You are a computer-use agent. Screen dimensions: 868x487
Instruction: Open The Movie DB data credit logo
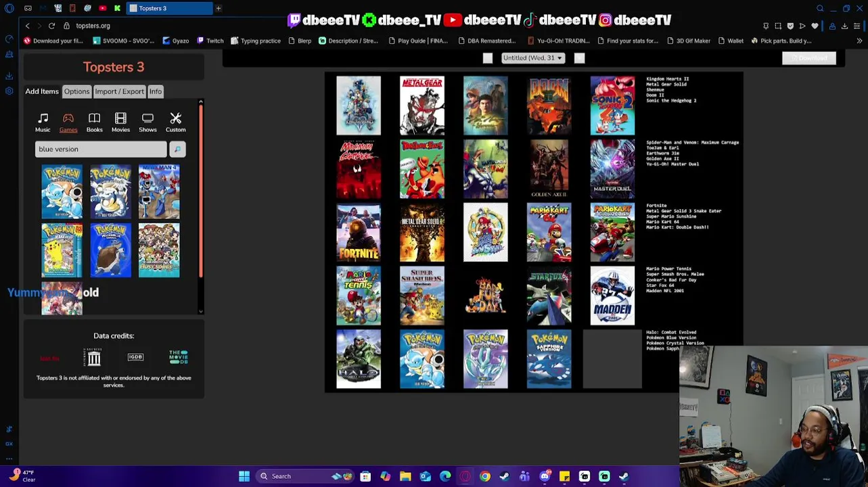pos(179,357)
